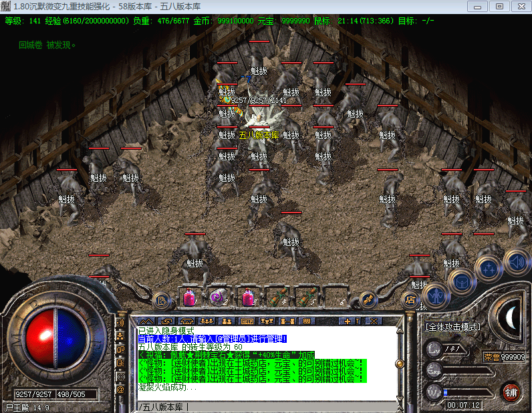Click the 祝福 blessing chat message line

227,355
